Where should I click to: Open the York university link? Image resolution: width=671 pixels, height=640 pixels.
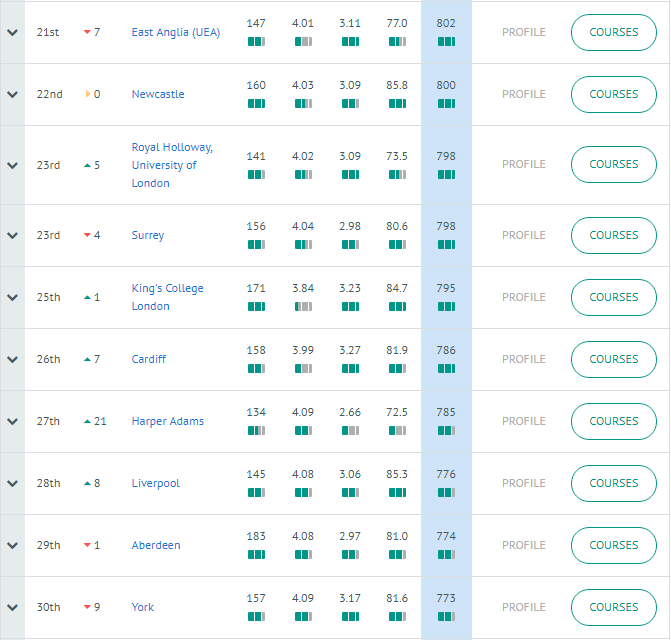pos(143,607)
